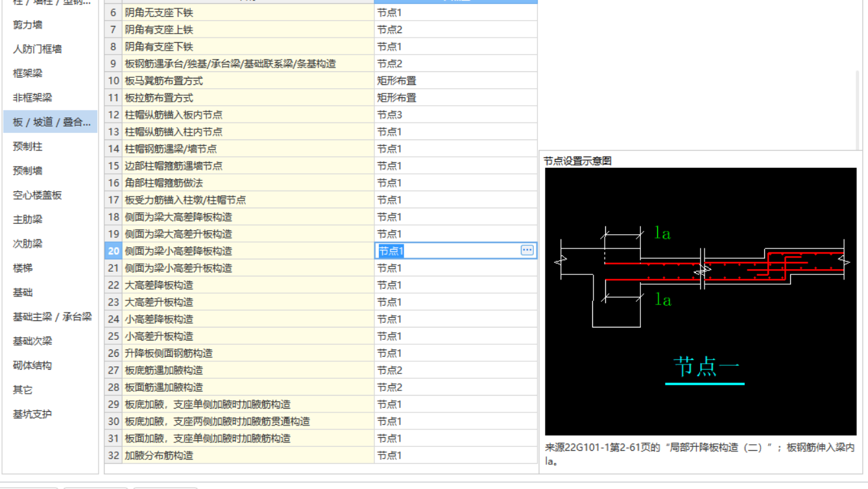Click row number 32 header cell
This screenshot has height=489, width=868.
pos(114,455)
